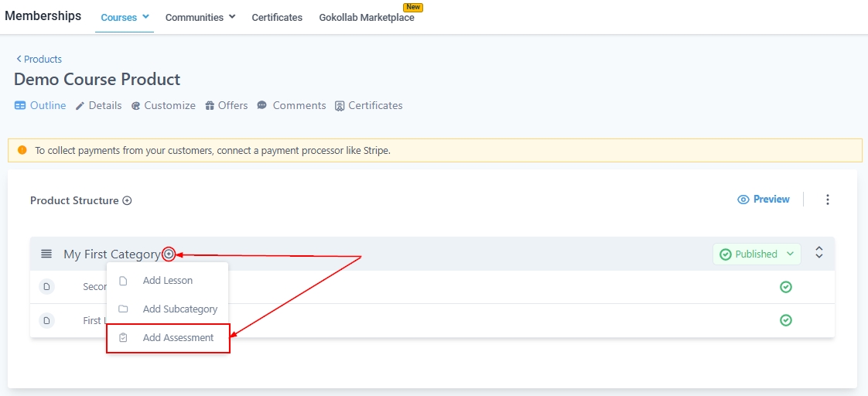The width and height of the screenshot is (868, 396).
Task: Click the eye icon next to Preview
Action: (x=743, y=200)
